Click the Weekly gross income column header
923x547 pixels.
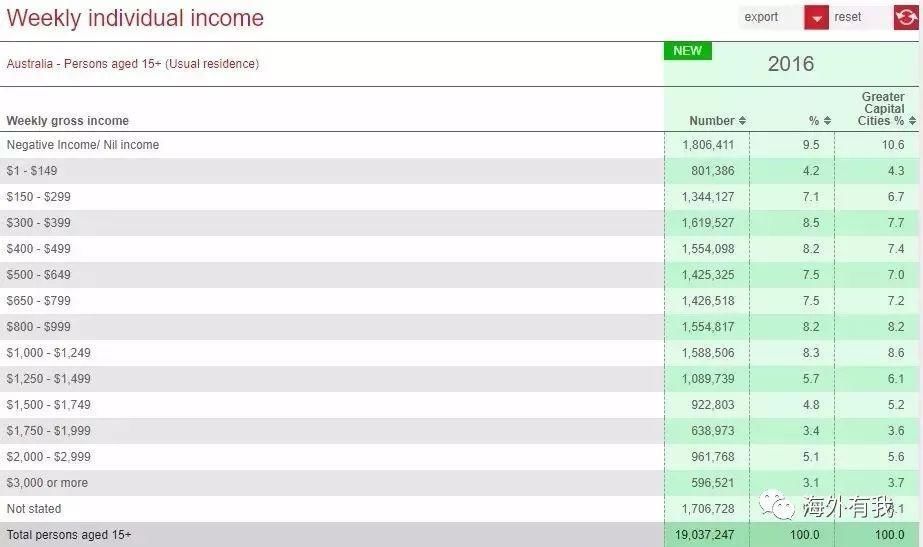pyautogui.click(x=68, y=121)
